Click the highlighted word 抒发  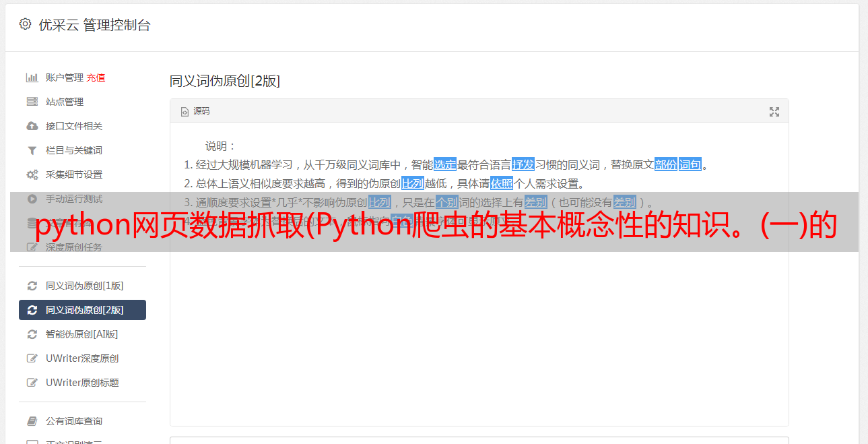(523, 164)
